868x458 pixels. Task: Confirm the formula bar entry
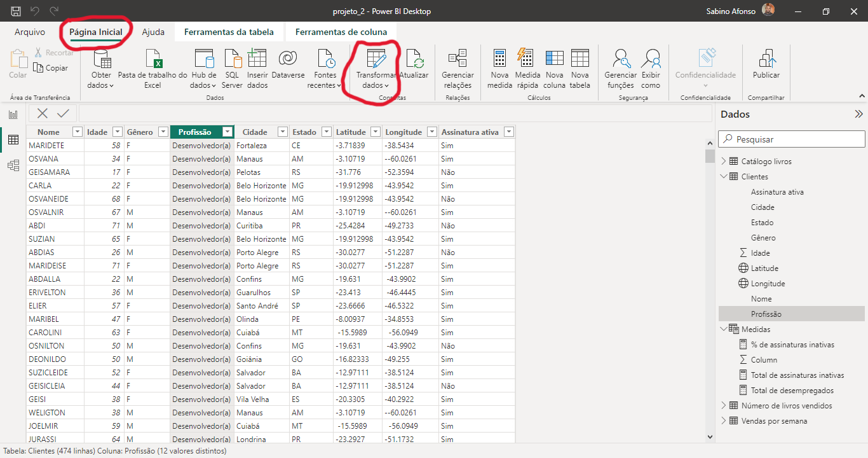tap(63, 113)
